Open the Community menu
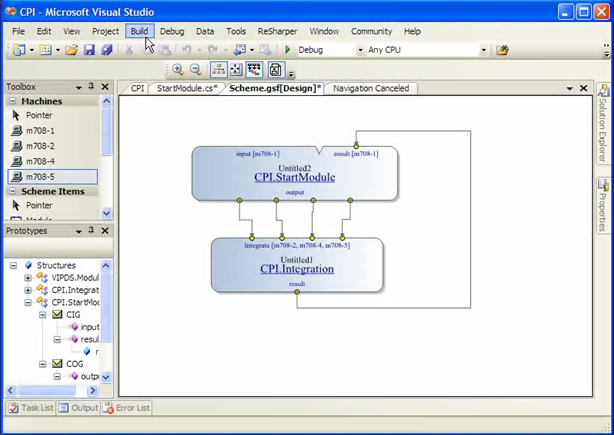Screen dimensions: 614x435 (x=371, y=31)
